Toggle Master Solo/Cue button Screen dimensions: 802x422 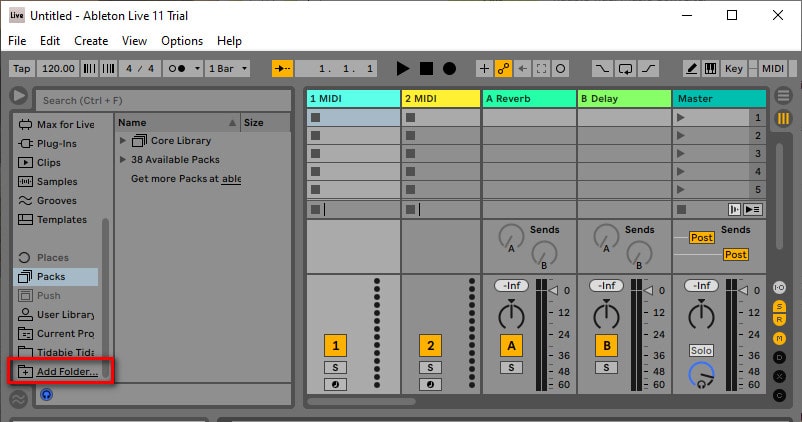coord(701,350)
